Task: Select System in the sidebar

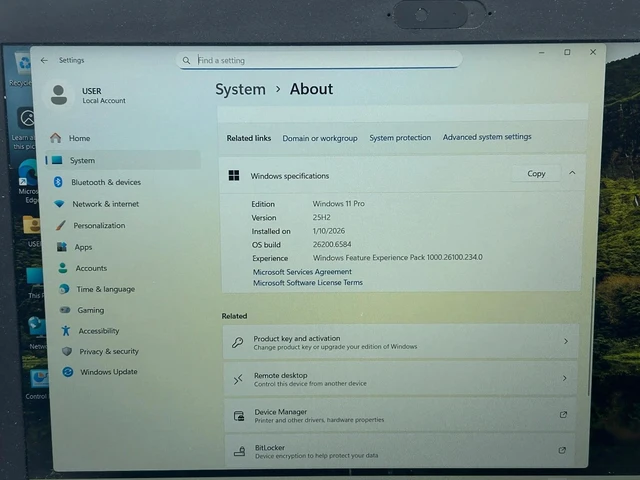Action: point(122,160)
